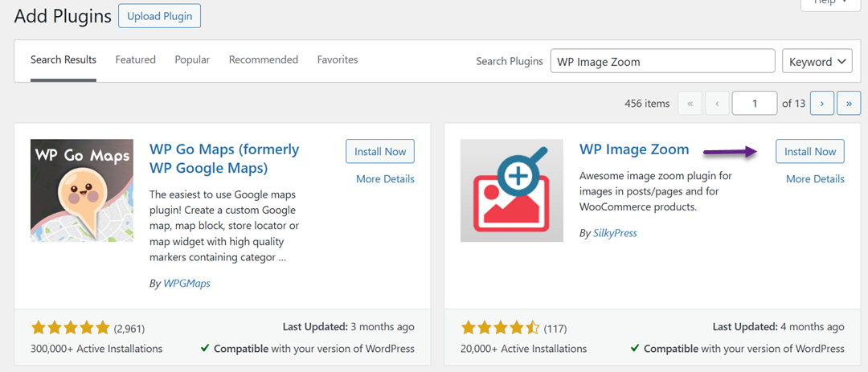Viewport: 868px width, 372px height.
Task: Select the Search Results tab
Action: coord(63,60)
